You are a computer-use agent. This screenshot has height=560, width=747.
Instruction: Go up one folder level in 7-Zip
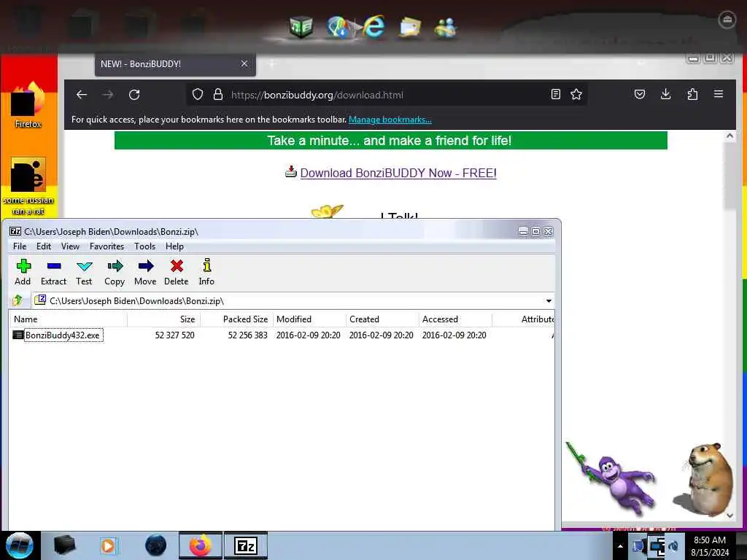pyautogui.click(x=18, y=300)
